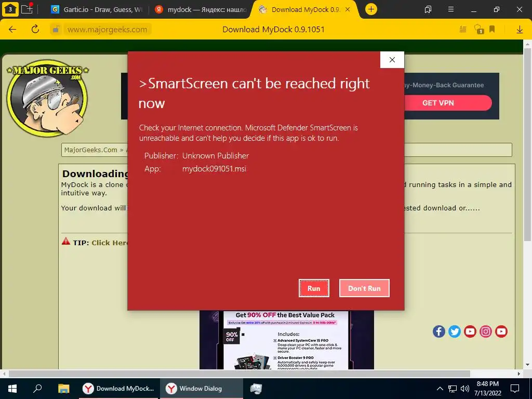Open the system monitor taskbar icon
The width and height of the screenshot is (532, 399).
256,389
